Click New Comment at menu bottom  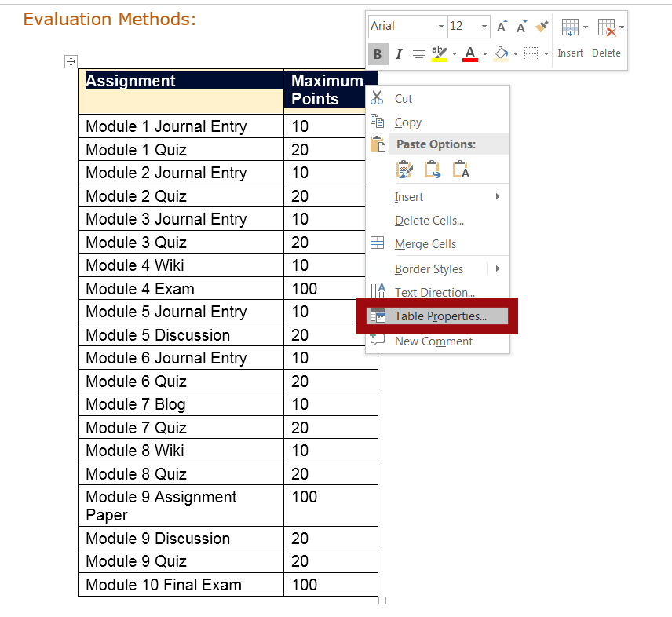click(433, 341)
